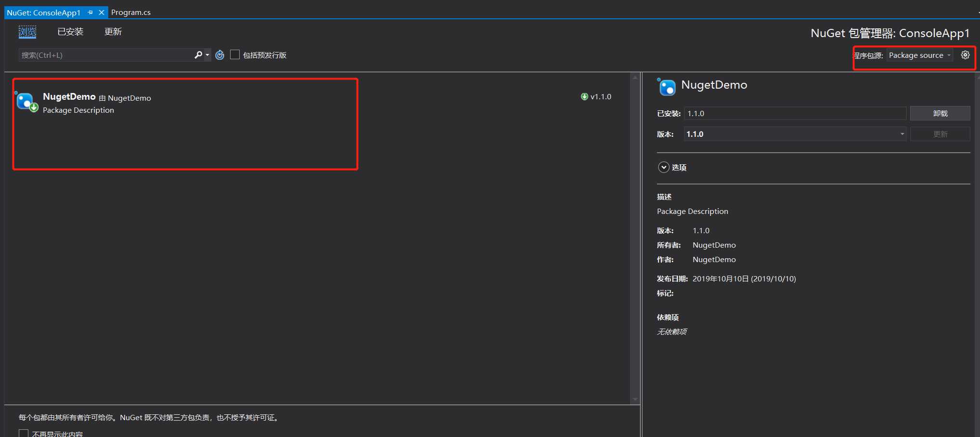Pin the NuGet: ConsoleApp1 tab

(x=90, y=13)
